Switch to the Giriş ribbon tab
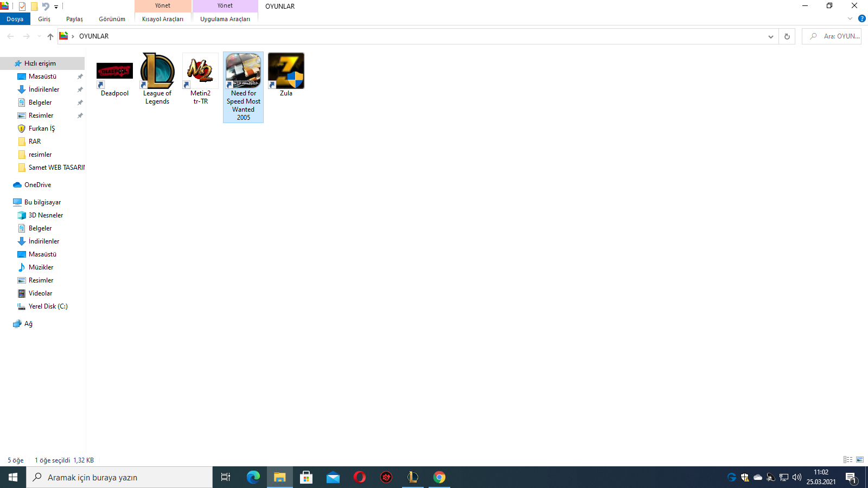The image size is (868, 488). (44, 19)
